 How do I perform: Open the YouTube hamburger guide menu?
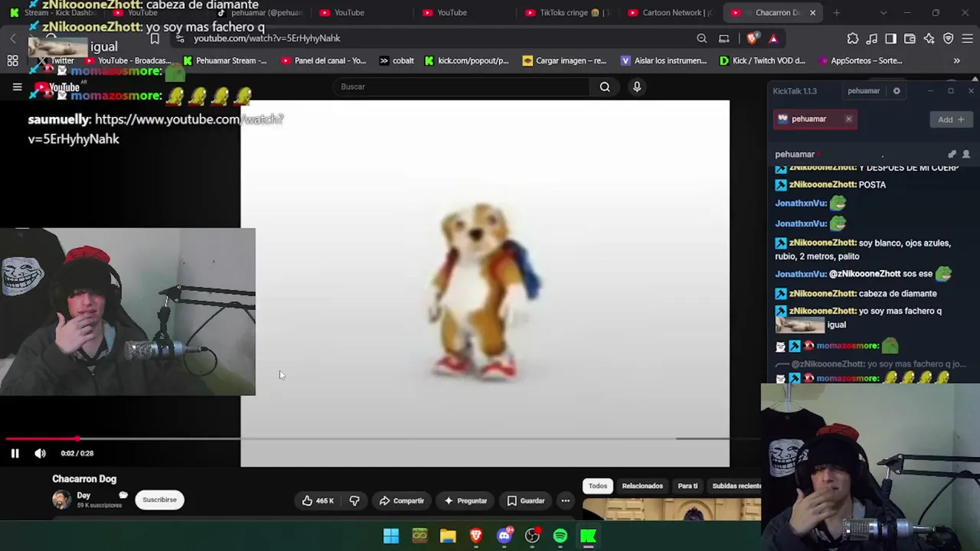17,86
